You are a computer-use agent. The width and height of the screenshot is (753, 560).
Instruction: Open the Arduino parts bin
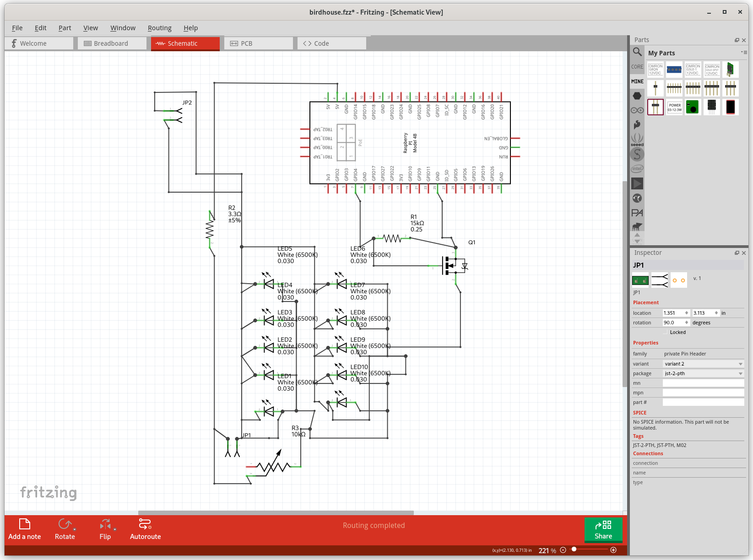[x=637, y=110]
